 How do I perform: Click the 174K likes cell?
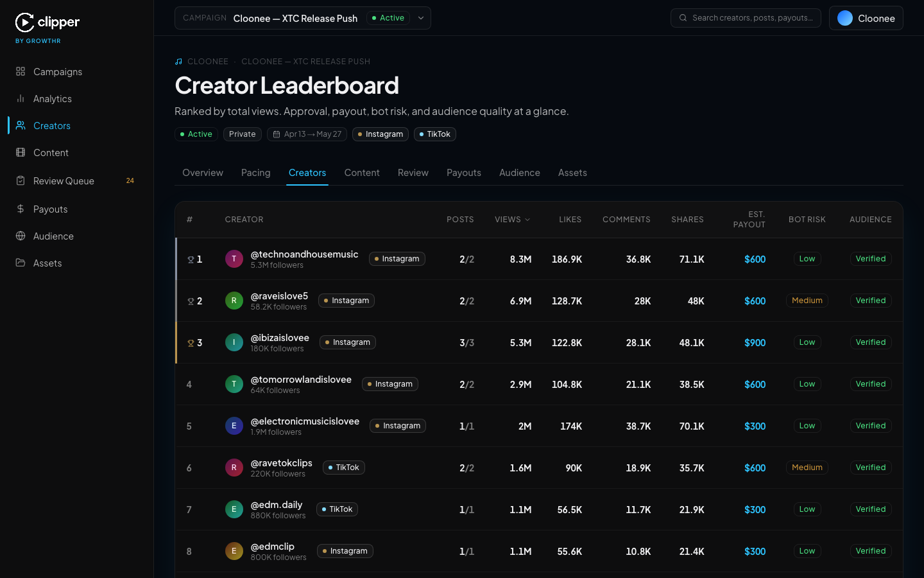[571, 426]
